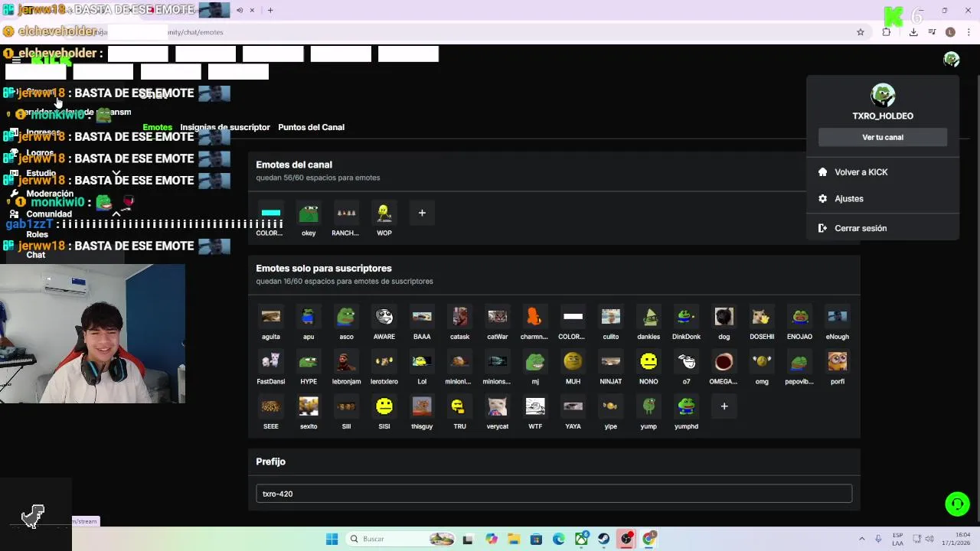
Task: Select the catWar emote
Action: tap(498, 317)
